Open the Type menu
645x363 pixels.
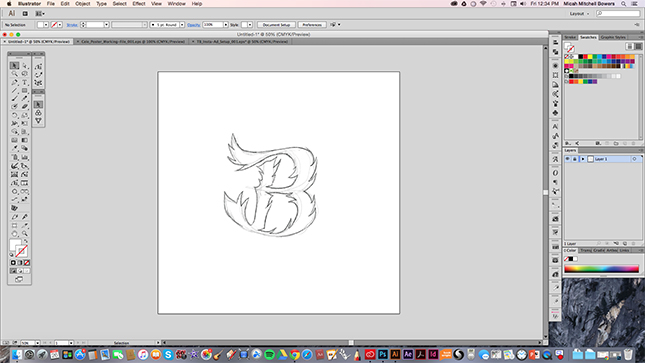coord(101,4)
